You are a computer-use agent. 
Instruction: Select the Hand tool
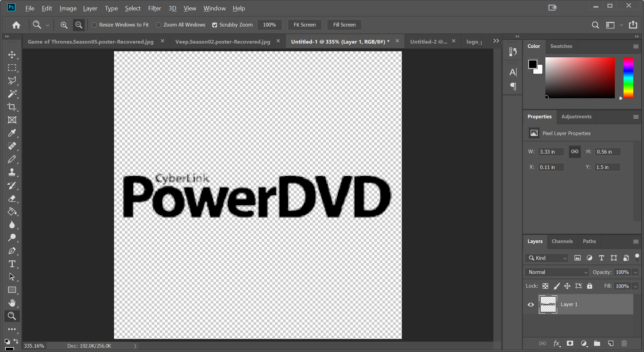12,303
